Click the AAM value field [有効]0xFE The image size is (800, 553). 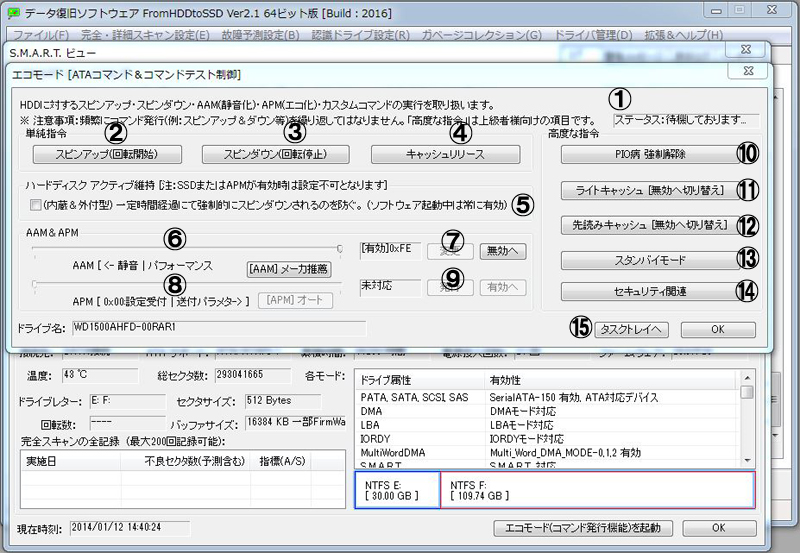coord(390,250)
